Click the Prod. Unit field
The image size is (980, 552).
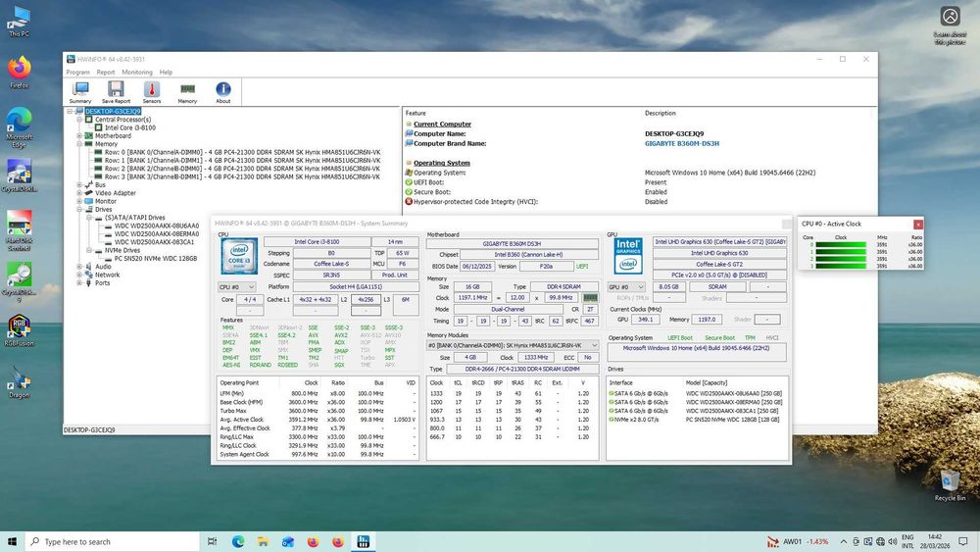(394, 276)
